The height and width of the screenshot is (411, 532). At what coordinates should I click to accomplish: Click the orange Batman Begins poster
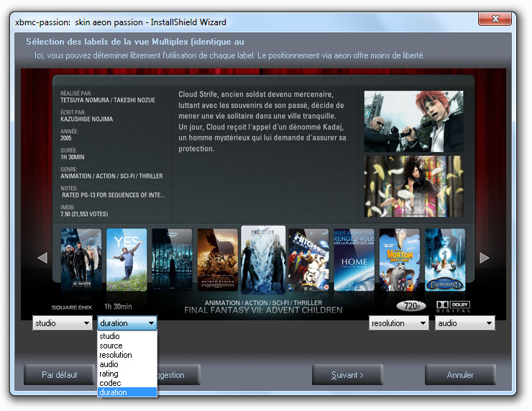218,260
